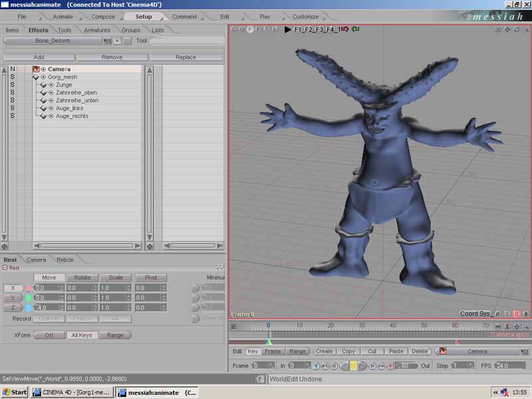Screen dimensions: 532x399
Task: Click the Create key button
Action: [324, 351]
